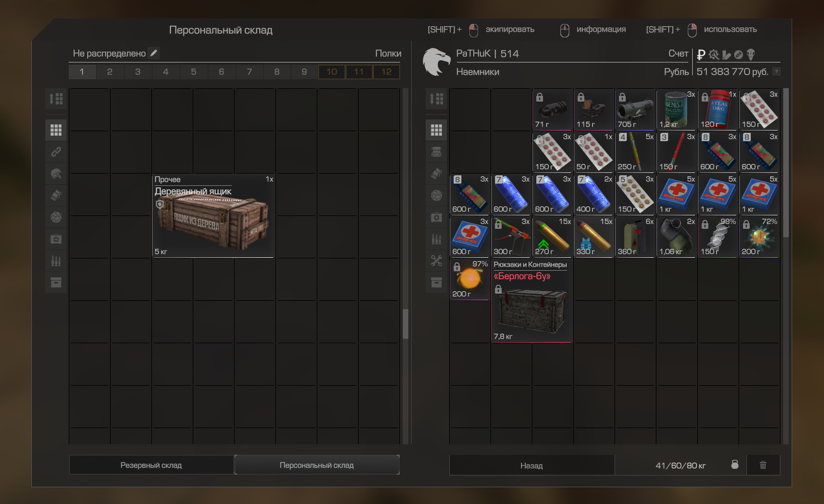Screen dimensions: 824x504
Task: Switch to shelf 1
Action: [82, 71]
